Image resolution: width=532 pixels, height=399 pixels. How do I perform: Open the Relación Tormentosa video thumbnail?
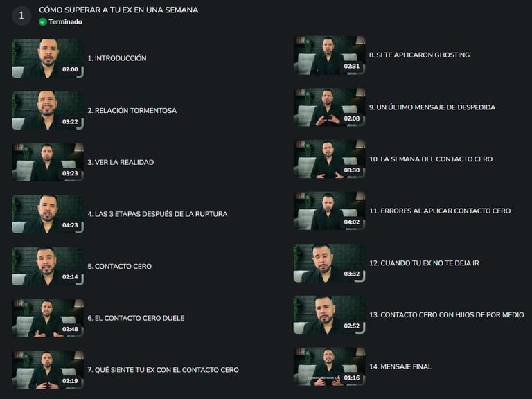click(x=48, y=110)
